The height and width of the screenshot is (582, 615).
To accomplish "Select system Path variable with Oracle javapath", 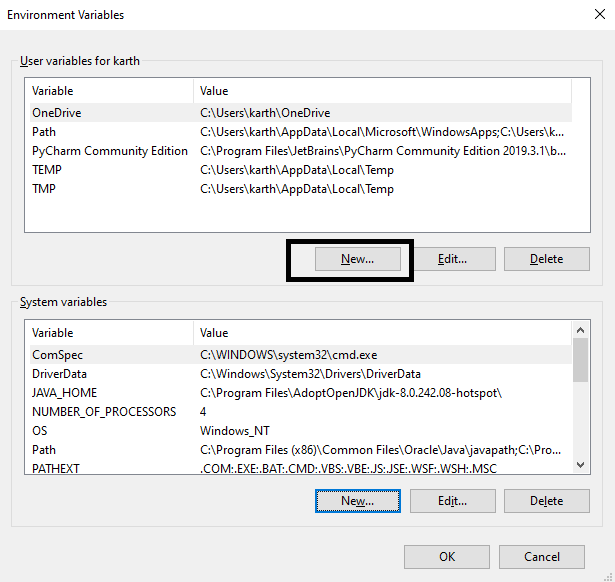I will pyautogui.click(x=301, y=449).
